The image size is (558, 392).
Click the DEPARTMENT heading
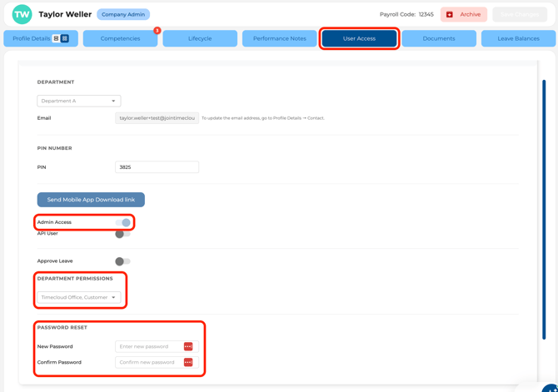click(56, 82)
